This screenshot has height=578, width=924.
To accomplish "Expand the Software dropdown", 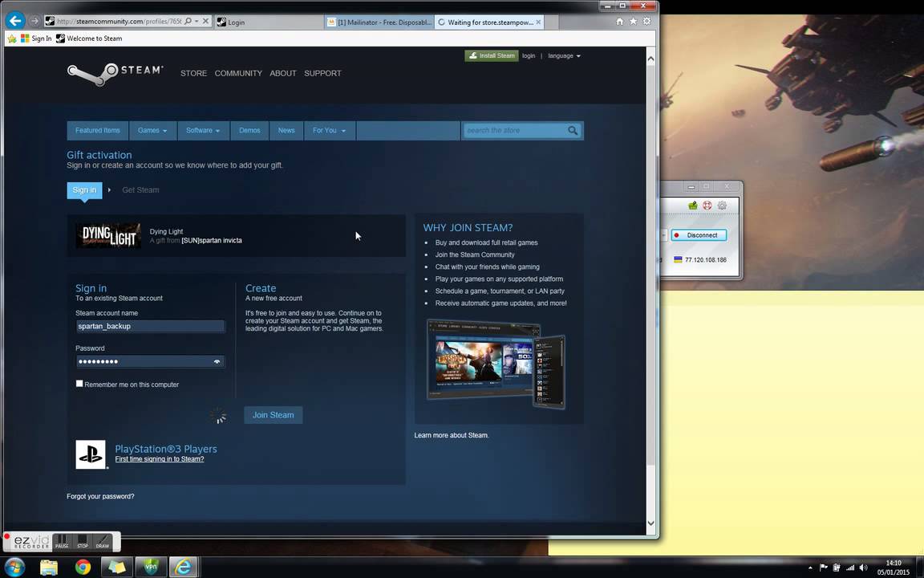I will (x=203, y=130).
